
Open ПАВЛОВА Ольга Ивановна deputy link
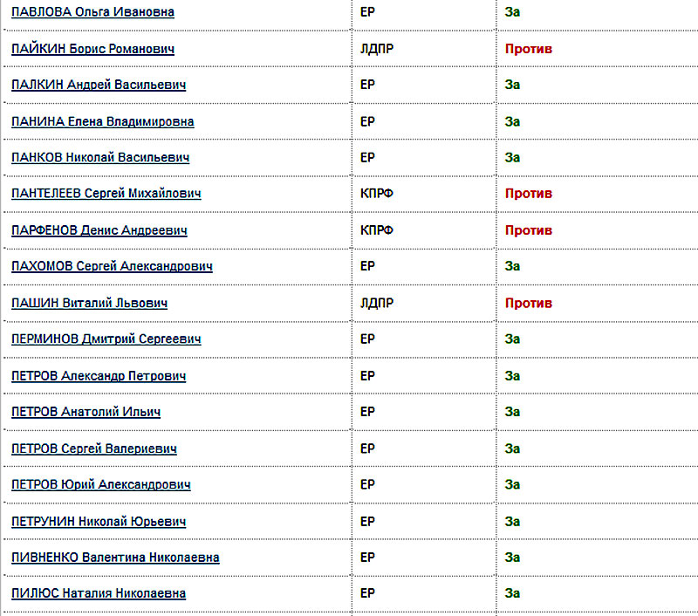click(x=92, y=12)
